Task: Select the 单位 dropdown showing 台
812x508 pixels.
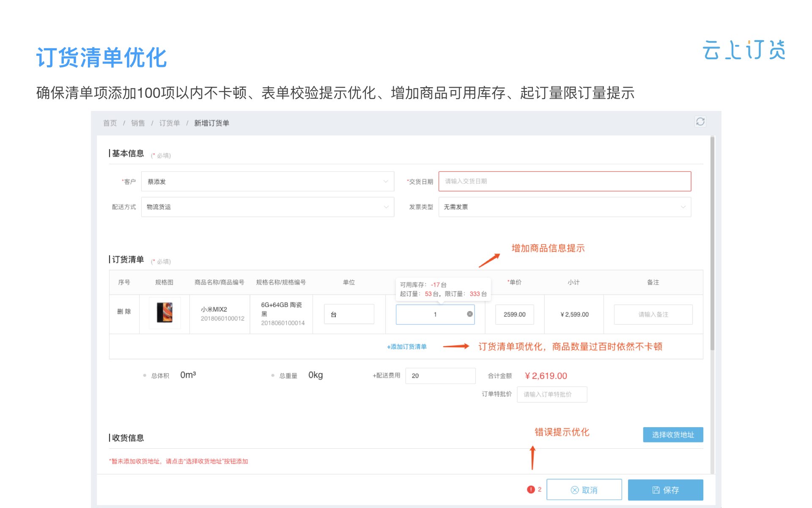Action: (x=349, y=314)
